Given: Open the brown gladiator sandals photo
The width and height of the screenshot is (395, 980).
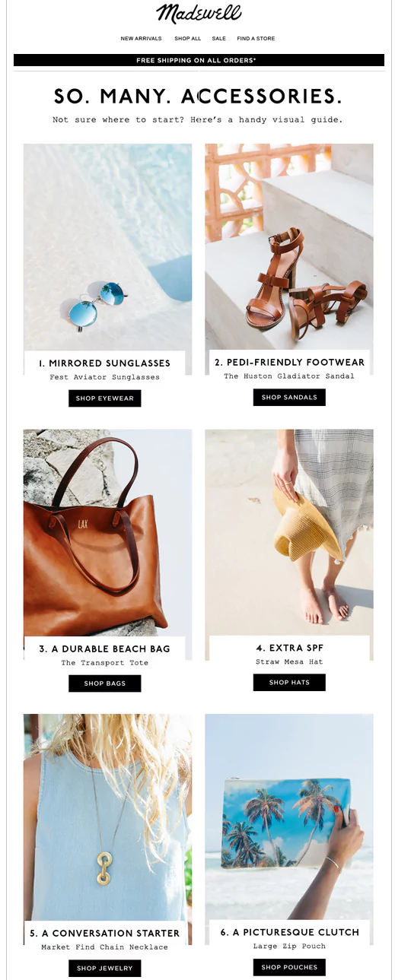Looking at the screenshot, I should click(x=289, y=246).
